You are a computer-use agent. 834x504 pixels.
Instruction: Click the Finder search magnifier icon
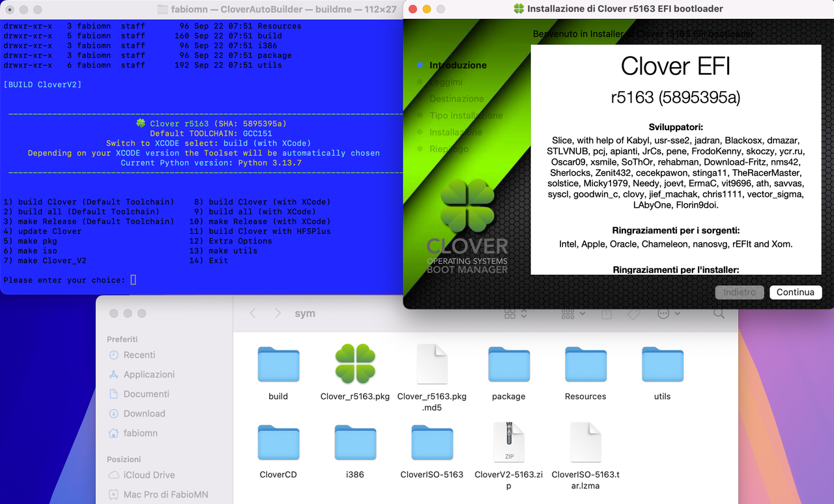click(719, 313)
